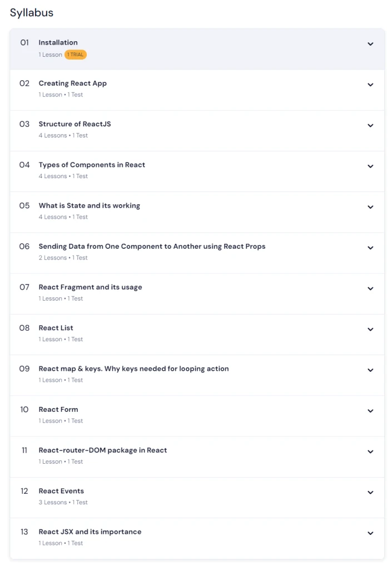Expand React Form chevron arrow
Image resolution: width=392 pixels, height=570 pixels.
(x=370, y=411)
